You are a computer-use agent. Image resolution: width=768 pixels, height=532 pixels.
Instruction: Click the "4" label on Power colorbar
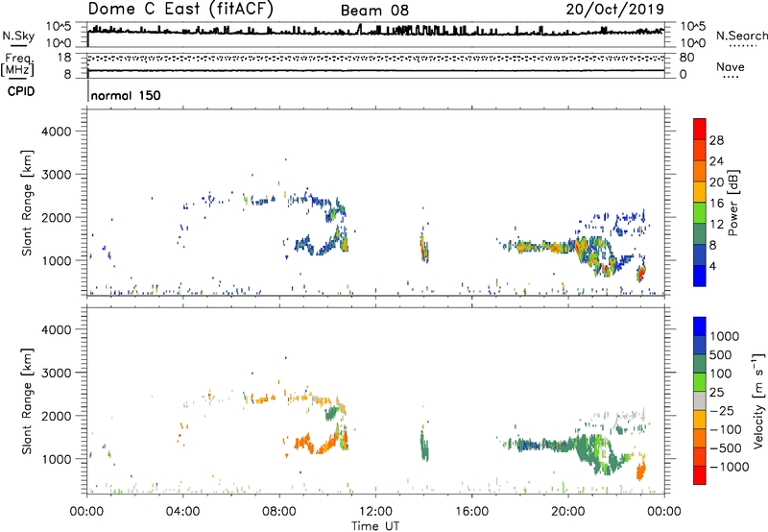pyautogui.click(x=713, y=266)
